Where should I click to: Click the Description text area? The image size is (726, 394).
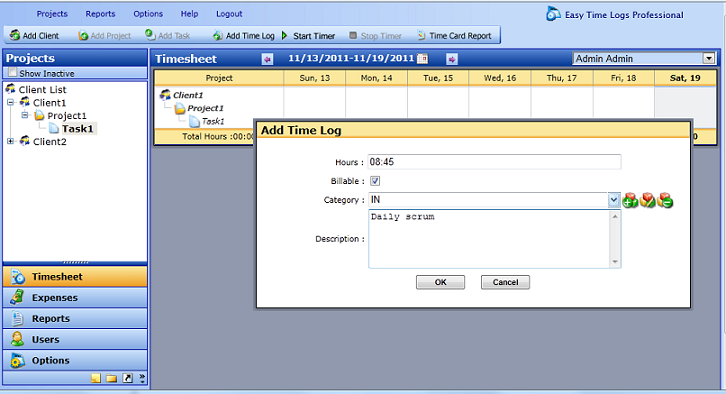coord(489,239)
